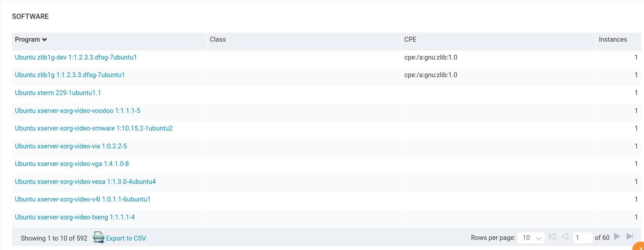Advance to next page arrow
This screenshot has height=250, width=644.
click(617, 237)
